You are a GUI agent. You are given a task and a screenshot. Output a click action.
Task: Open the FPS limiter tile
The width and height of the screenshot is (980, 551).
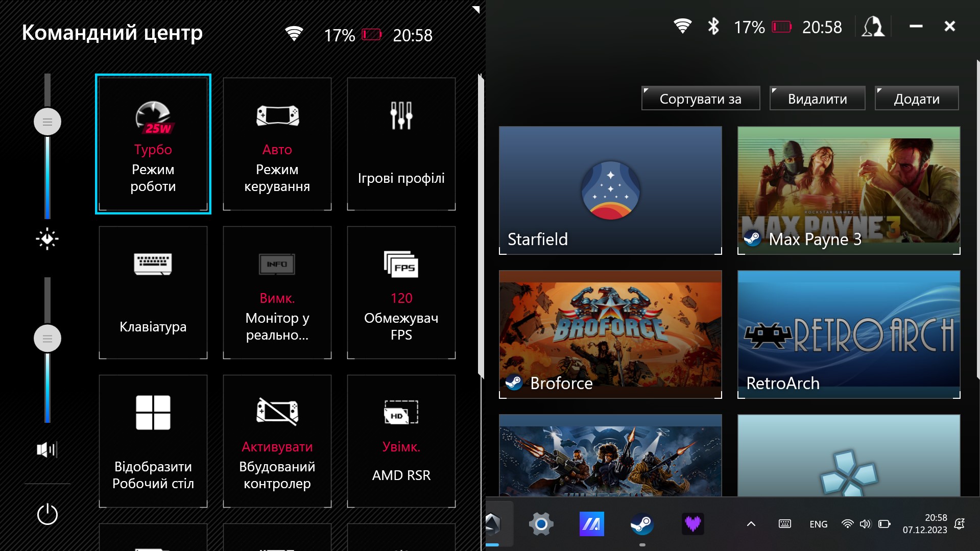coord(401,293)
